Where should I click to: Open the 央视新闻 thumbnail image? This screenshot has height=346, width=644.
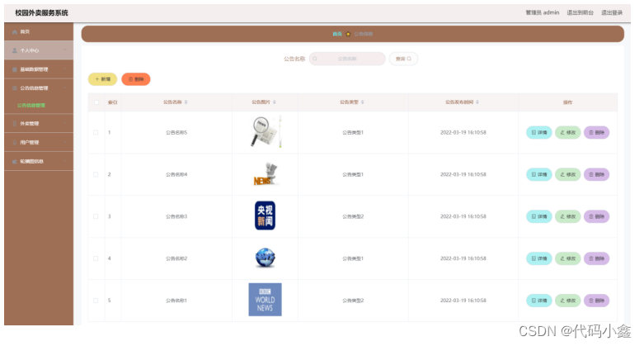pos(265,216)
